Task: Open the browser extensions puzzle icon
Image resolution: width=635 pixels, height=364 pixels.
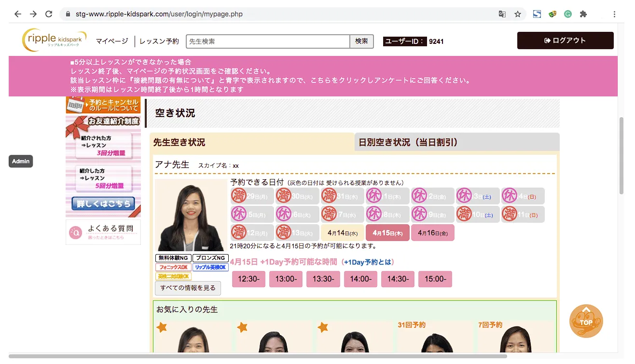Action: tap(583, 14)
